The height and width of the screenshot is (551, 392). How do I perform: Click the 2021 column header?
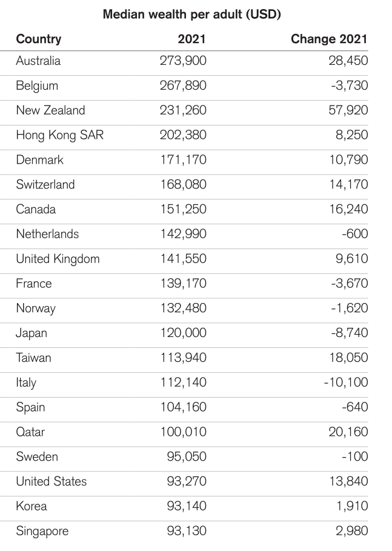pyautogui.click(x=191, y=39)
